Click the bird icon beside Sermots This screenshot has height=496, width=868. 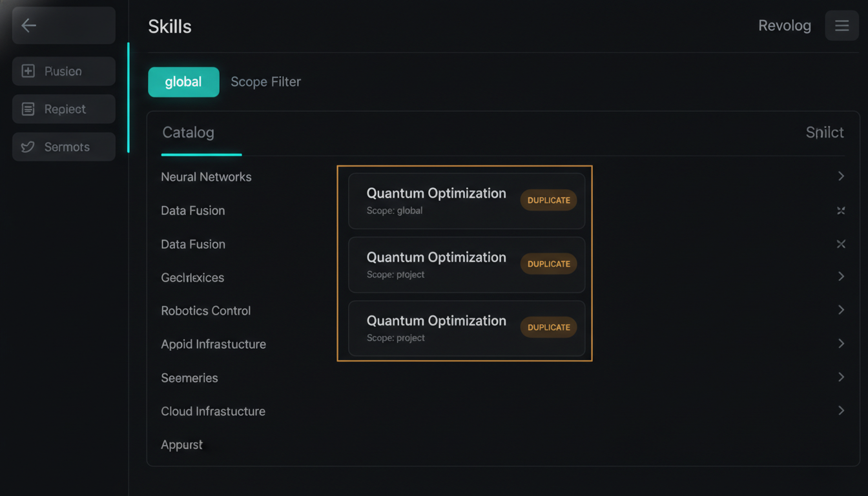pos(28,147)
